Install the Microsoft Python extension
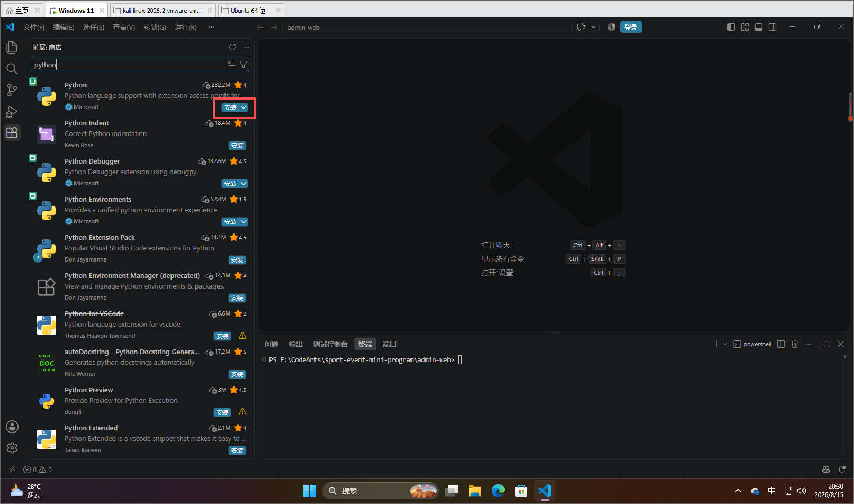This screenshot has height=504, width=854. pyautogui.click(x=230, y=107)
